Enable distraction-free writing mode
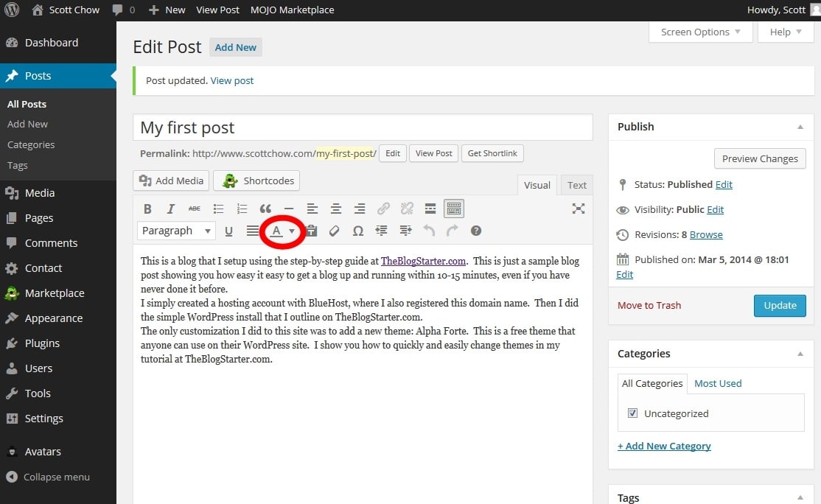 coord(579,209)
